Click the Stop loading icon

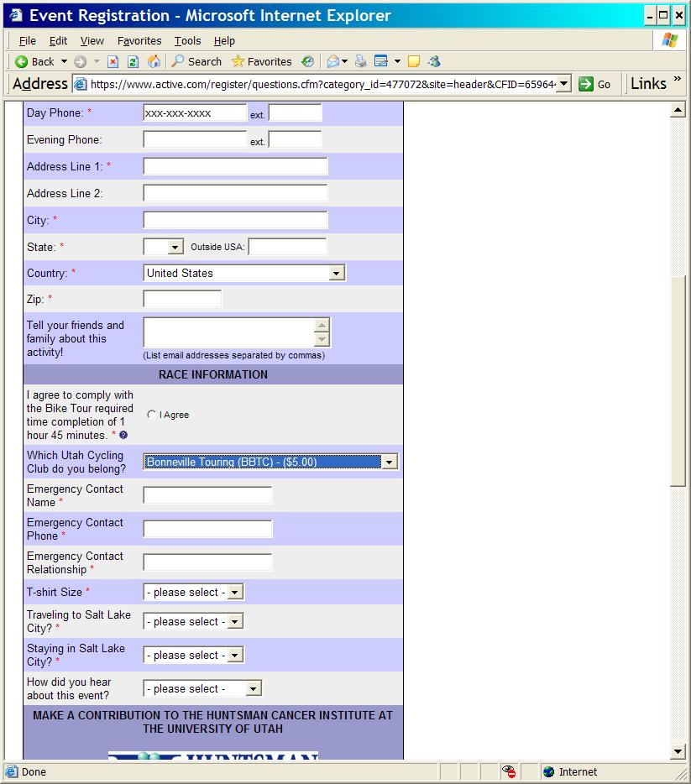coord(113,61)
